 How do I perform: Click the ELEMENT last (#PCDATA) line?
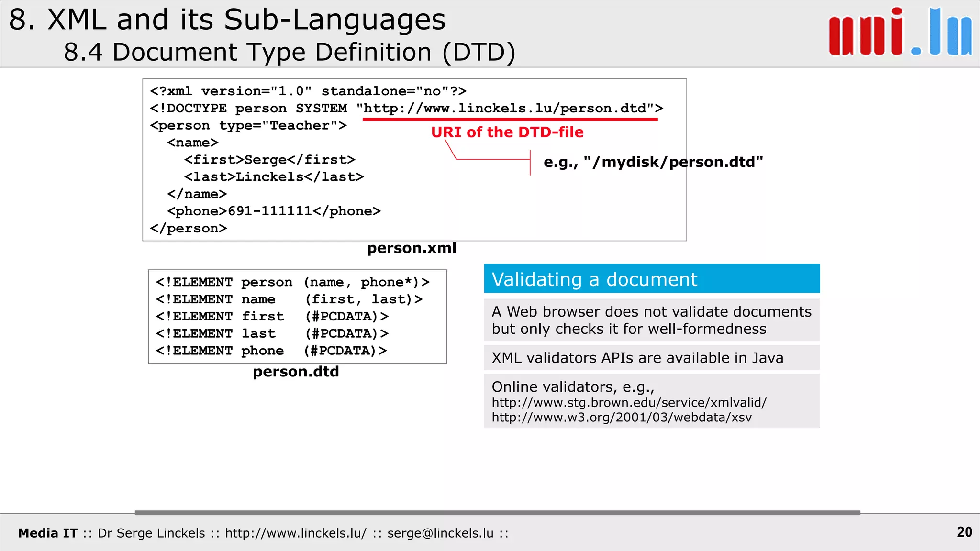(272, 334)
